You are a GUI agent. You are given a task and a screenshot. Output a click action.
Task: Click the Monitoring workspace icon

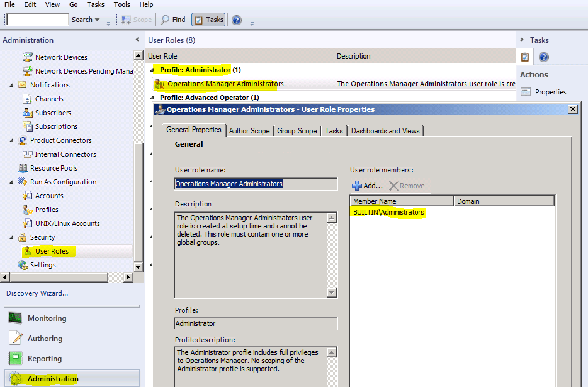[x=15, y=318]
